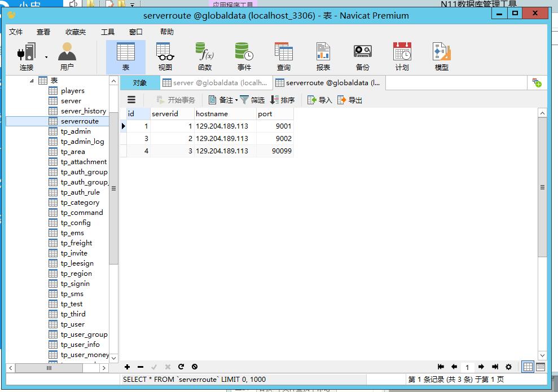This screenshot has width=558, height=392.
Task: Click the refresh icon in bottom bar
Action: [181, 367]
